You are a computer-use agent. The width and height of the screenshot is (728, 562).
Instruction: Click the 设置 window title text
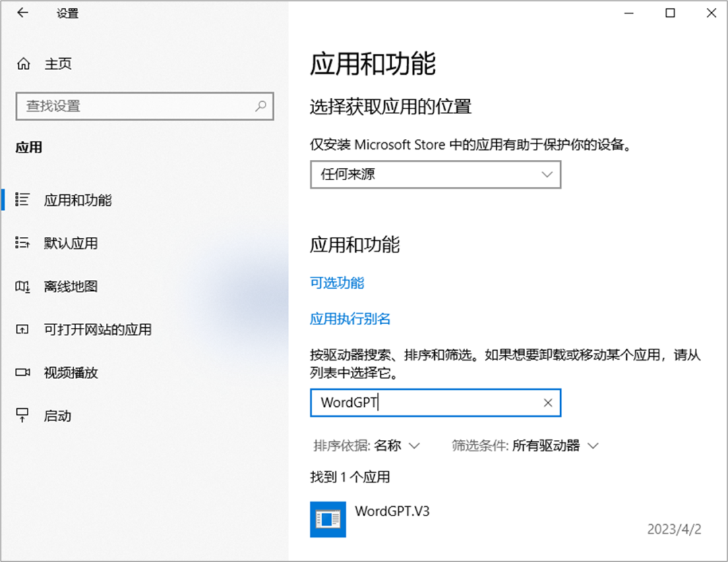(x=68, y=13)
